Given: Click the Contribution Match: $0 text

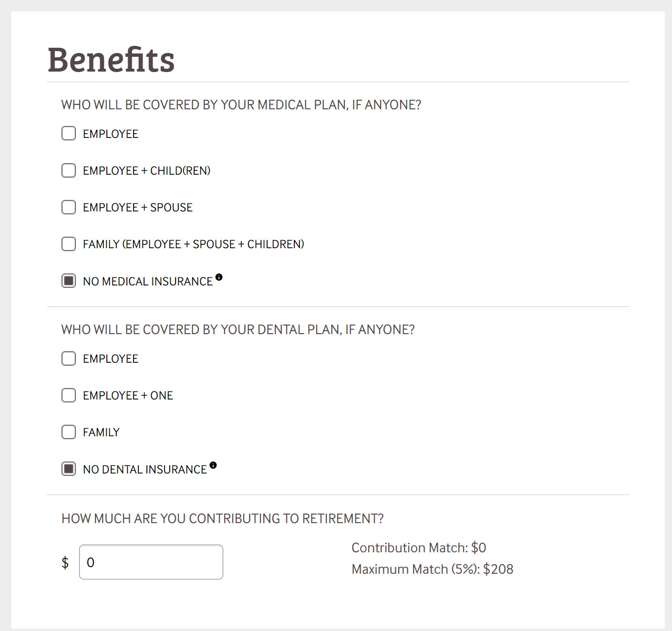Looking at the screenshot, I should (x=419, y=547).
